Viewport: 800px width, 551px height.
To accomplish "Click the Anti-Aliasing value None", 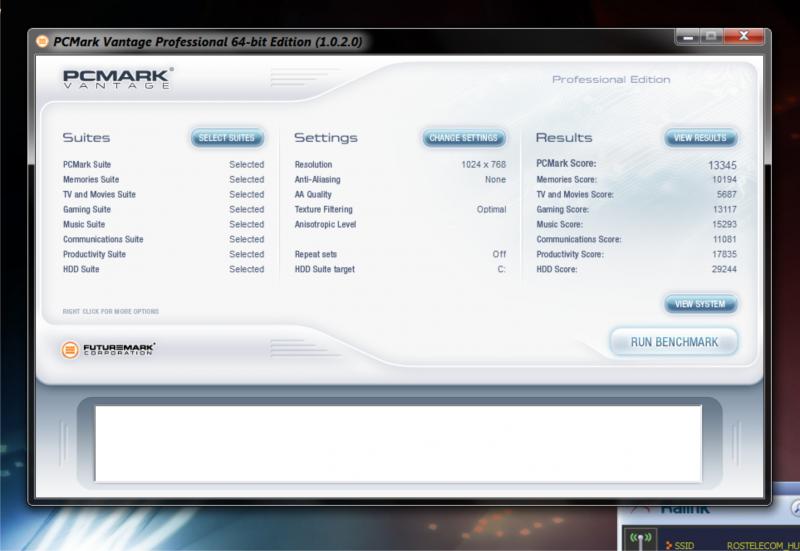I will 495,180.
